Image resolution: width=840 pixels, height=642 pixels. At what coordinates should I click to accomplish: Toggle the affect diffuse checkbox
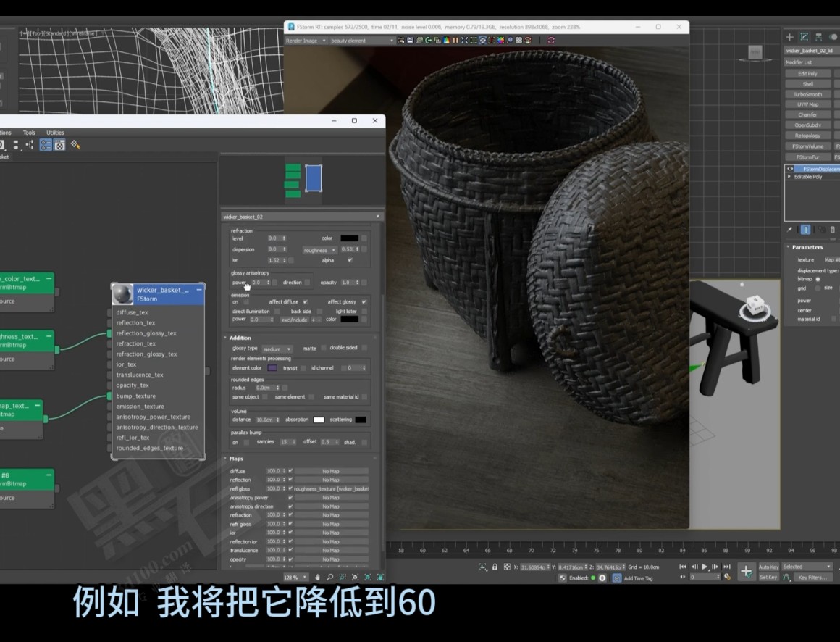[x=306, y=301]
